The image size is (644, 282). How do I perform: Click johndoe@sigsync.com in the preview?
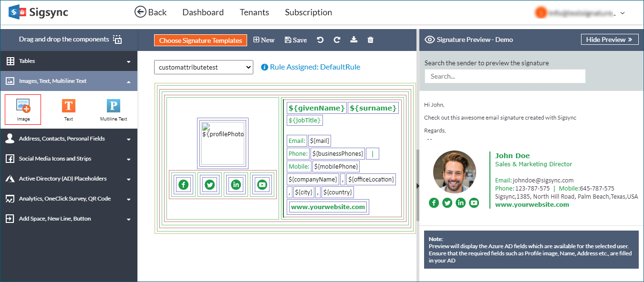click(543, 181)
